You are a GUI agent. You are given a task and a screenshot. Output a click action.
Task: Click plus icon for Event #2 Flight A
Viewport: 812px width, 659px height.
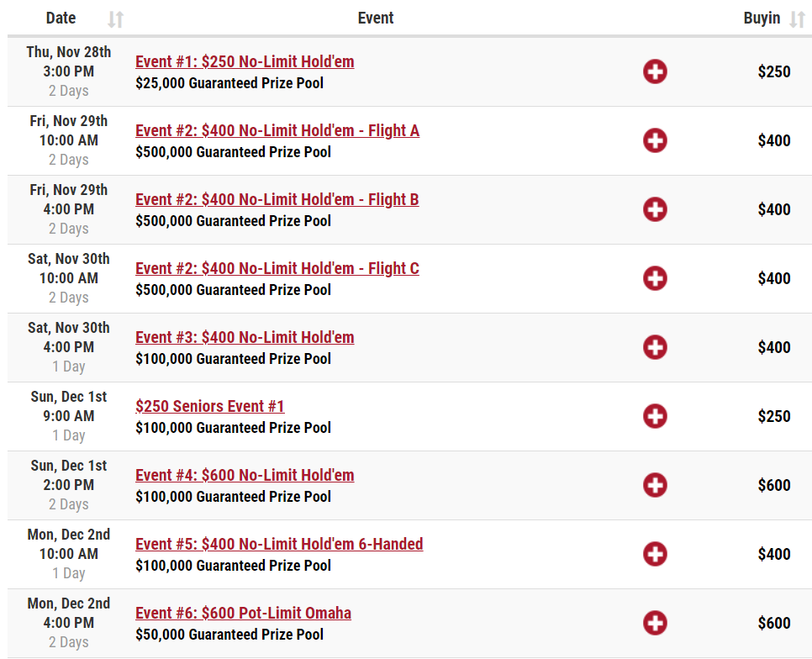coord(655,140)
